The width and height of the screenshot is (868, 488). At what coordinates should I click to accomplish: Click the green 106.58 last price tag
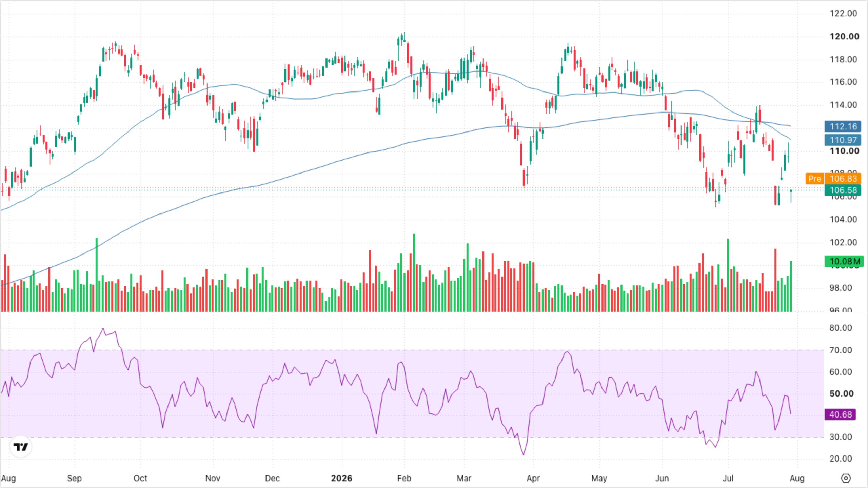pyautogui.click(x=843, y=190)
